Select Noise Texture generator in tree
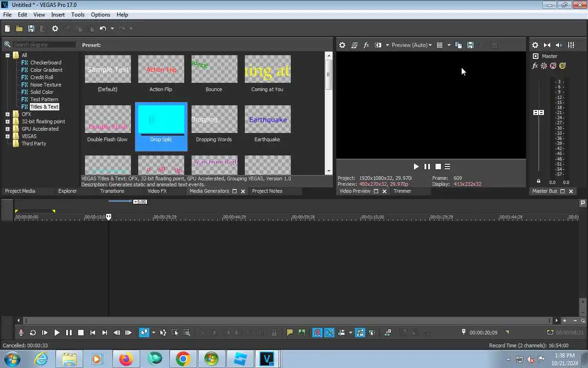588x368 pixels. click(x=45, y=85)
